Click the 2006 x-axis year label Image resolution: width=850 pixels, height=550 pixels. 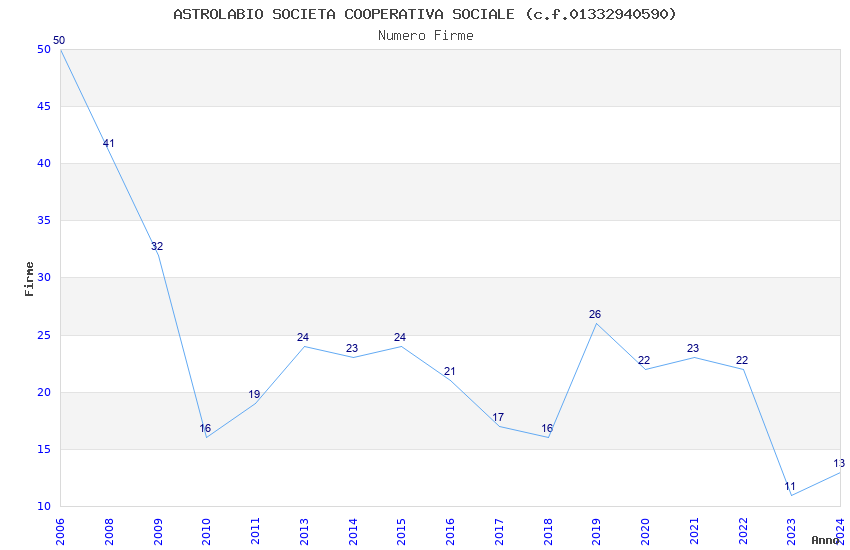tap(60, 531)
